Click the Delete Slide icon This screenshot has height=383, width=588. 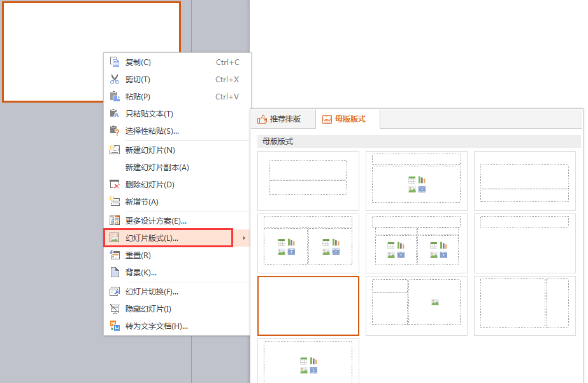coord(115,184)
